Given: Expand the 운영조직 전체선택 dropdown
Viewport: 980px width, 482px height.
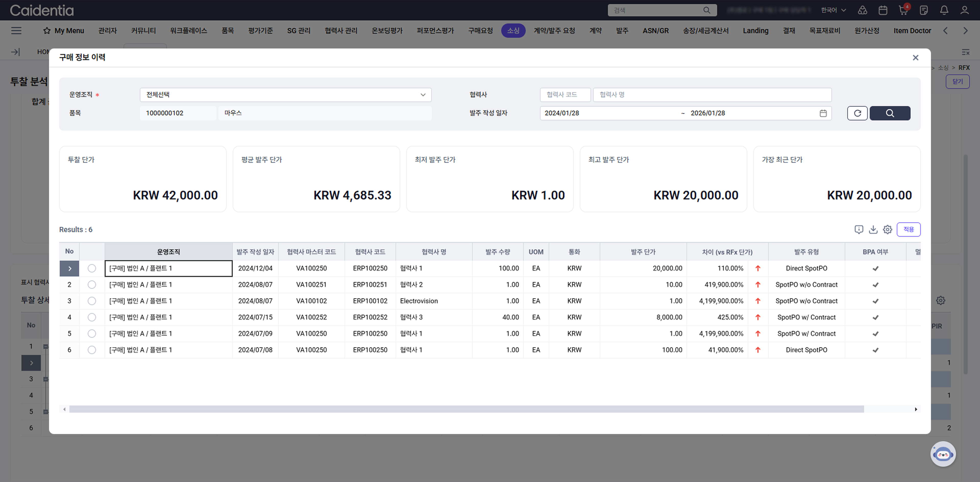Looking at the screenshot, I should click(285, 95).
